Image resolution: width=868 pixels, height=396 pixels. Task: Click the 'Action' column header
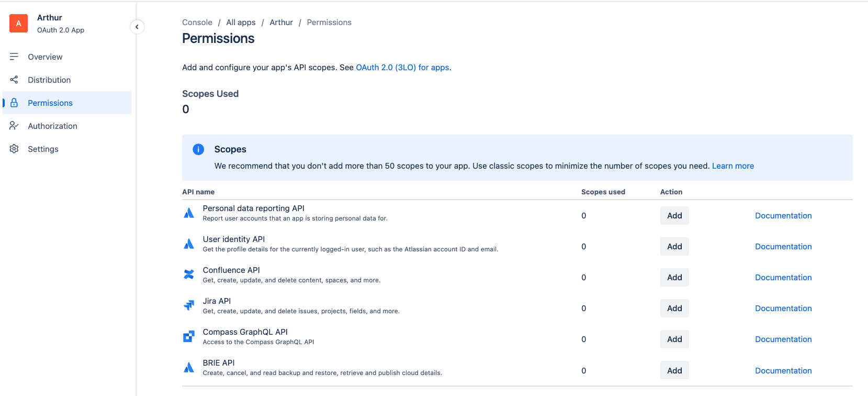point(671,192)
